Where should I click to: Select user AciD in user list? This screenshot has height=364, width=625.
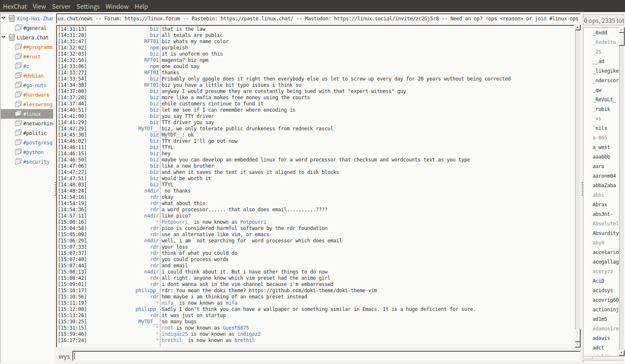598,281
